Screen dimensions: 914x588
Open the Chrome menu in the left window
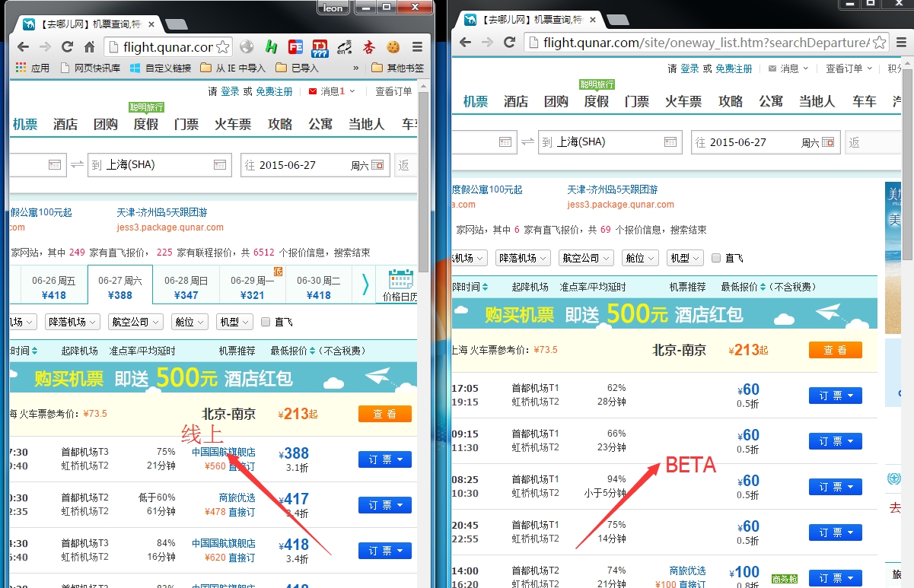(417, 47)
